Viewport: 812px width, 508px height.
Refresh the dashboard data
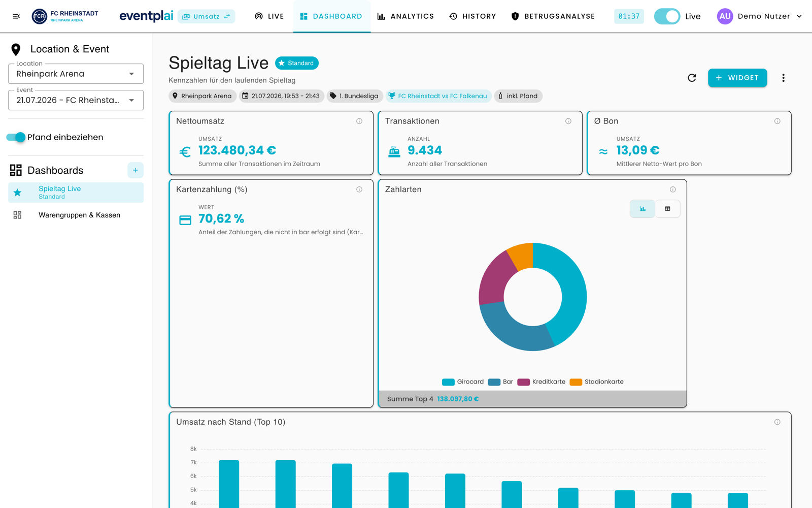click(x=692, y=78)
